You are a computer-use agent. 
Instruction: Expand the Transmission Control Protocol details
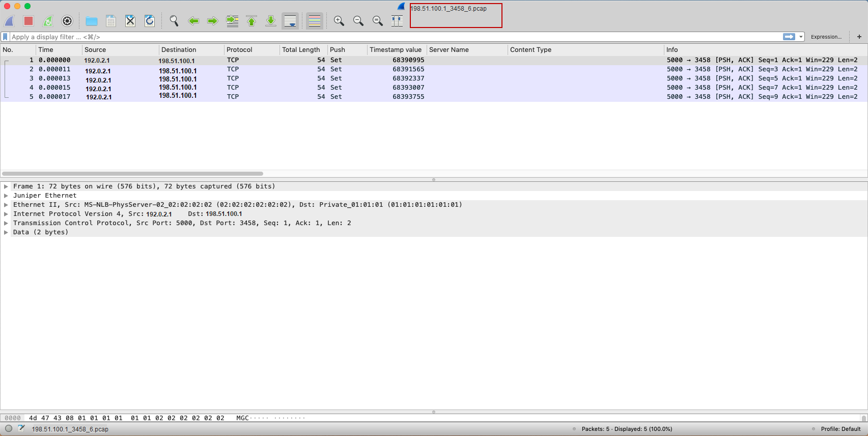[x=6, y=223]
